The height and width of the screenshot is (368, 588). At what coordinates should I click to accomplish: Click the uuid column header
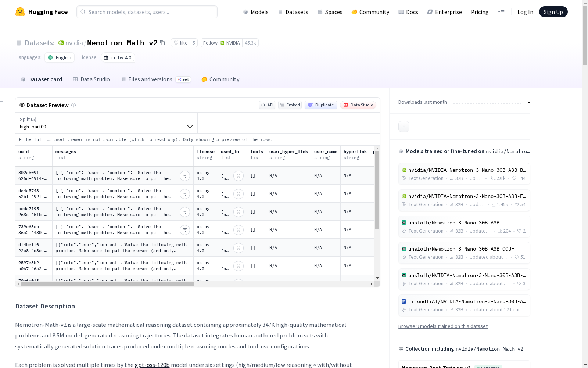pos(34,156)
